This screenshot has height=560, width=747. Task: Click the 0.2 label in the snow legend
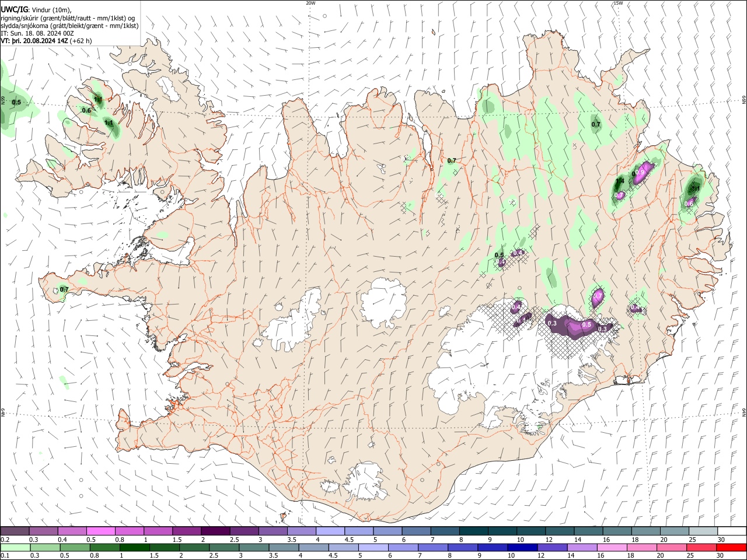pos(5,540)
